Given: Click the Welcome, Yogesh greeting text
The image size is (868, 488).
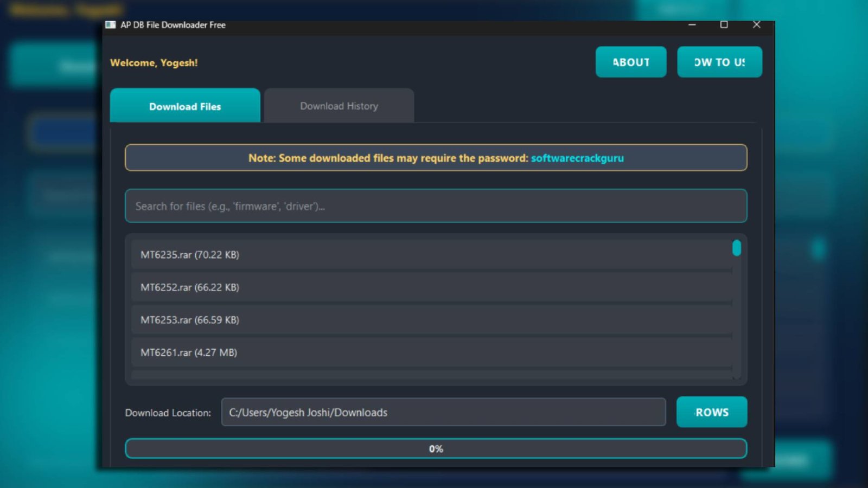Looking at the screenshot, I should coord(154,62).
